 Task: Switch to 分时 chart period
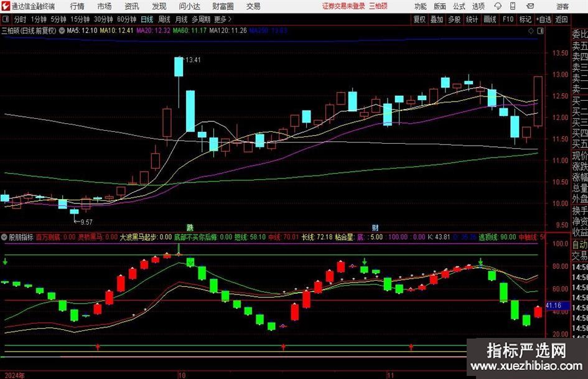coord(21,19)
